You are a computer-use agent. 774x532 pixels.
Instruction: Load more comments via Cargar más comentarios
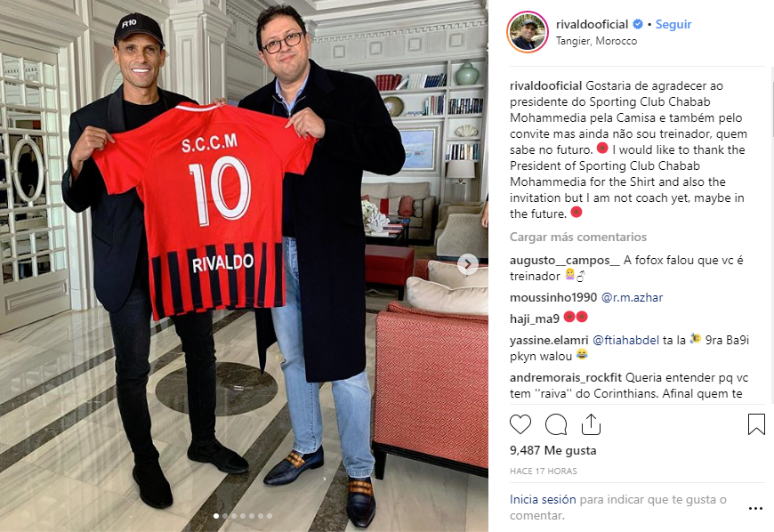tap(578, 237)
